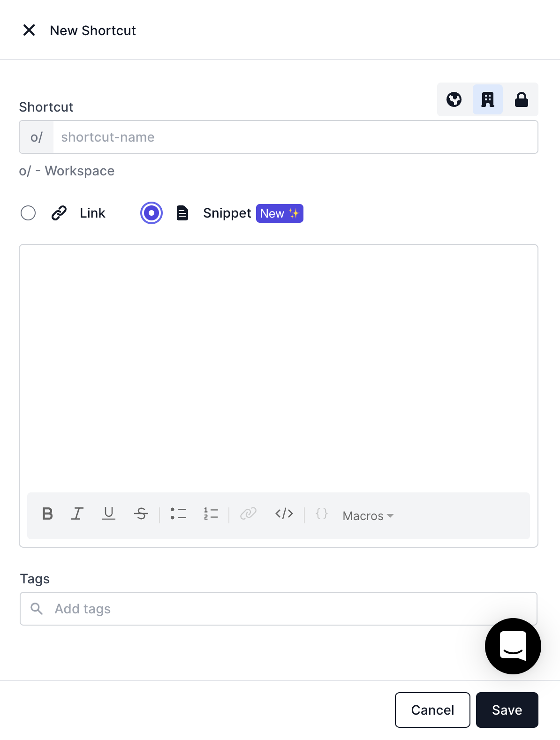Click the Cancel button

[x=432, y=710]
